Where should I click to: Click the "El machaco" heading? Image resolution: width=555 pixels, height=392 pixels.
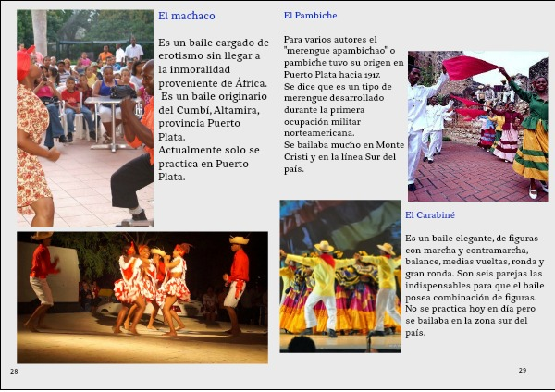(x=186, y=16)
